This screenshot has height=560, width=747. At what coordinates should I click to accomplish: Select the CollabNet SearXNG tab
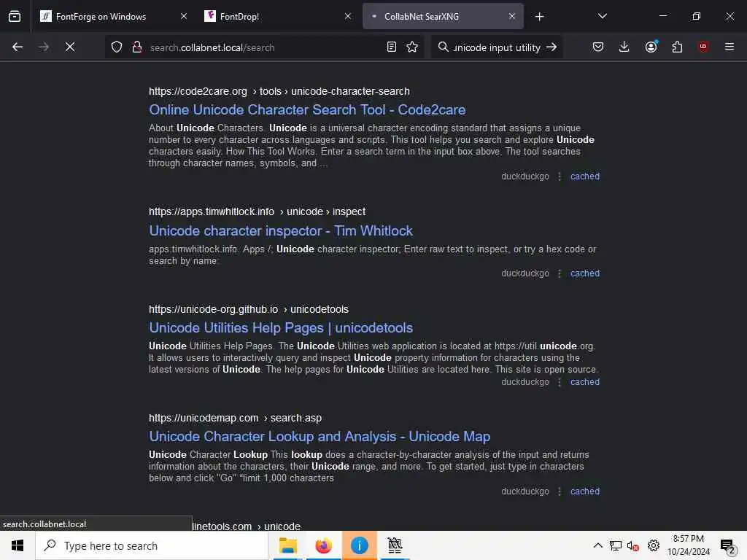[x=443, y=16]
